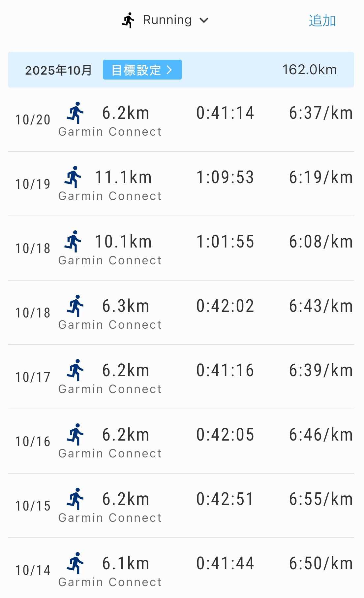The width and height of the screenshot is (364, 598).
Task: Select the runner icon for 10/15 run
Action: [x=76, y=499]
